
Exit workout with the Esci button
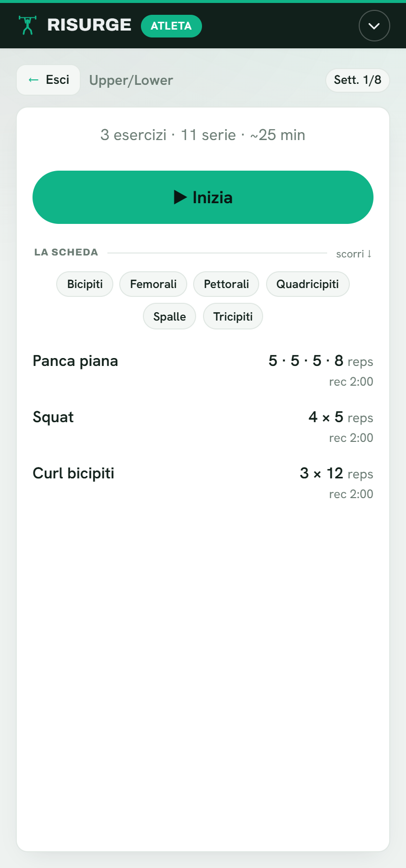tap(48, 80)
